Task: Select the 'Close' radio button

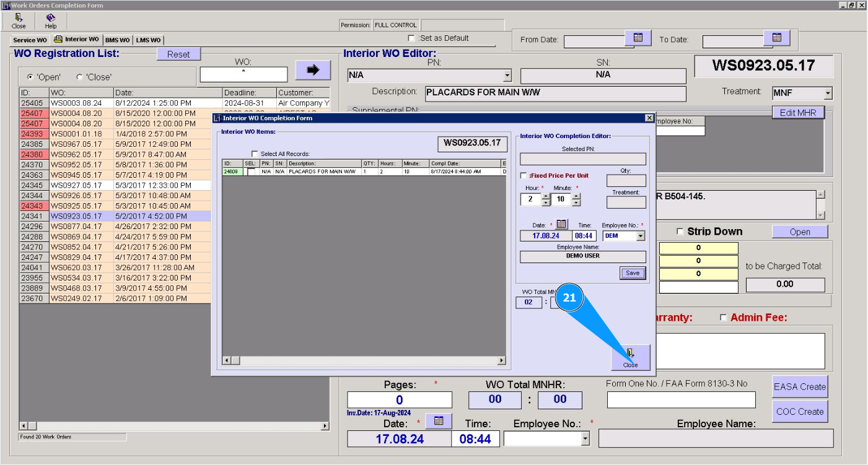Action: pyautogui.click(x=79, y=77)
